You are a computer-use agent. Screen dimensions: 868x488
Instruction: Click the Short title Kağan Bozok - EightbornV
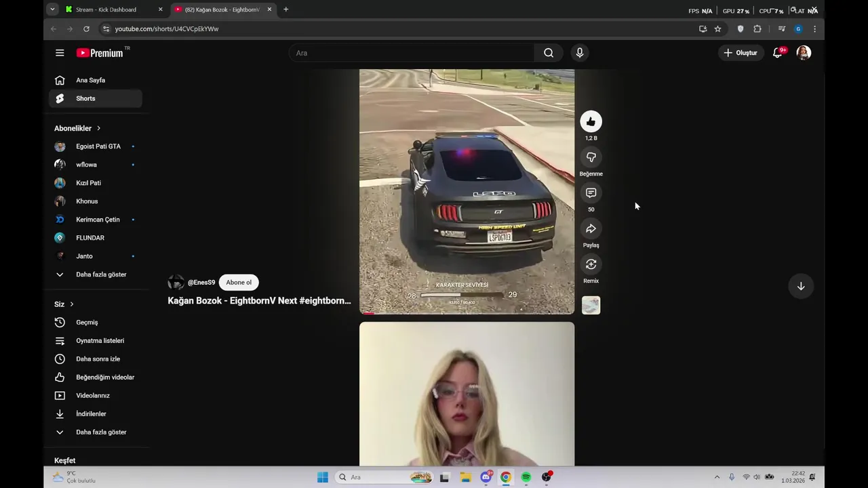click(x=259, y=301)
